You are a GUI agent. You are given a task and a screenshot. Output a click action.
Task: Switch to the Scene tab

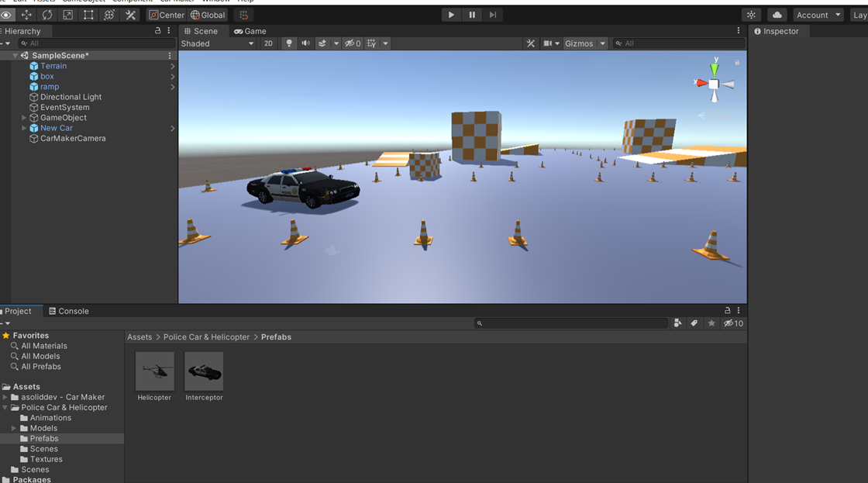click(x=201, y=31)
